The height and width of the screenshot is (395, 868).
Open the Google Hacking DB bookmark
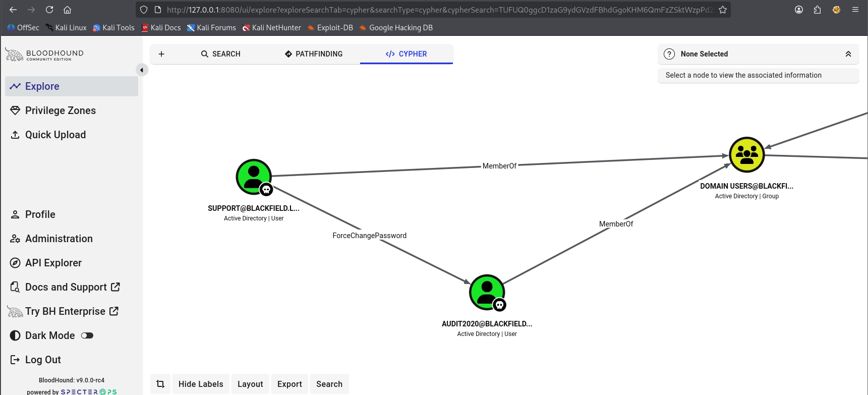tap(396, 28)
